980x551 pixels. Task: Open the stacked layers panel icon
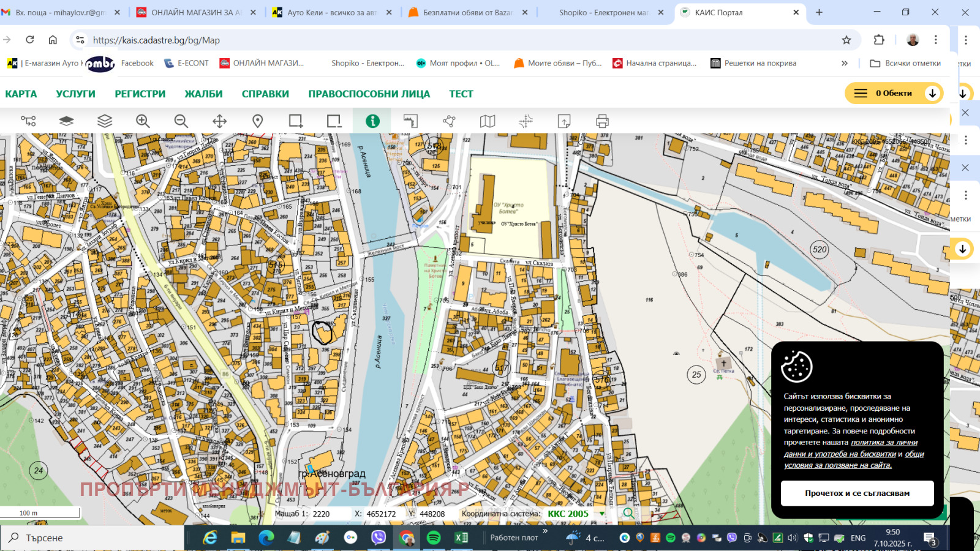click(105, 121)
